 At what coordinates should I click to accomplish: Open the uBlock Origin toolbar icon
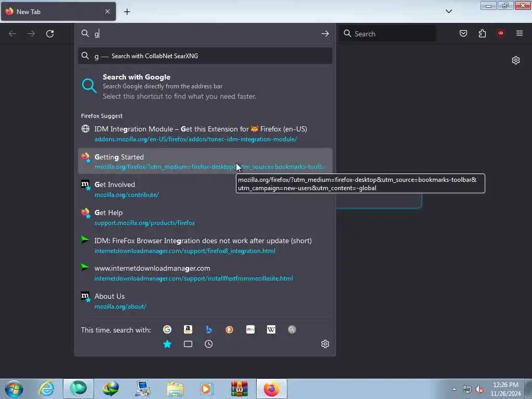tap(501, 33)
